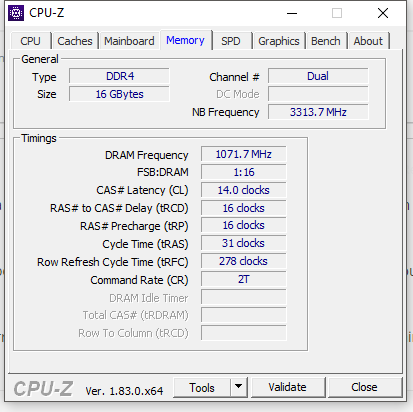
Task: Click the NB Frequency label
Action: (x=226, y=112)
